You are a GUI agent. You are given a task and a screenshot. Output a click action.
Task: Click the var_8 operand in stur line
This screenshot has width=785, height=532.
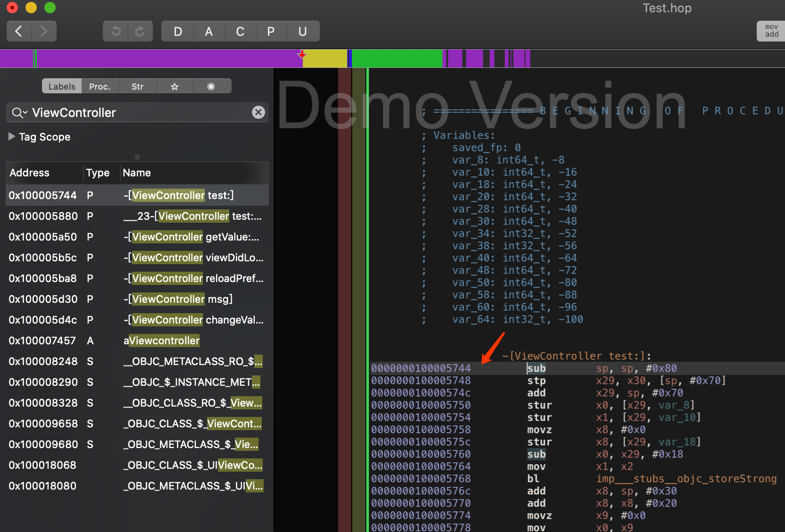(x=674, y=405)
